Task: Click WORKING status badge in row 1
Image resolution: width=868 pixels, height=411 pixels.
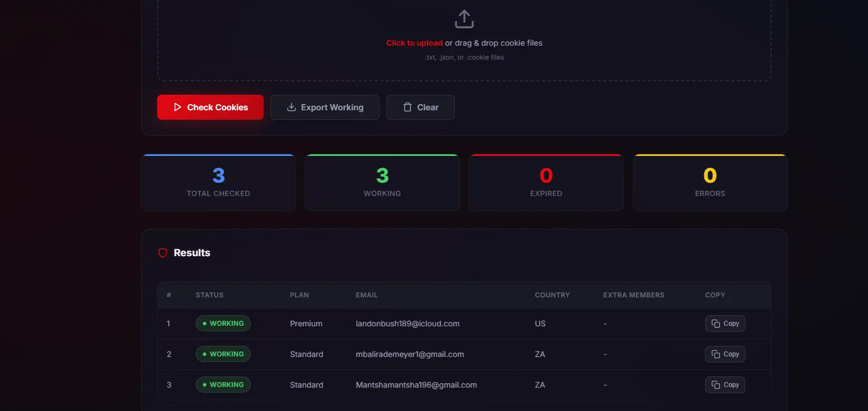Action: pos(223,324)
